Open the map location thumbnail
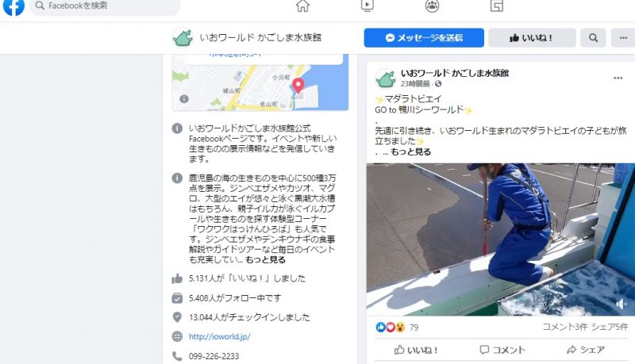The width and height of the screenshot is (635, 364). pyautogui.click(x=260, y=82)
